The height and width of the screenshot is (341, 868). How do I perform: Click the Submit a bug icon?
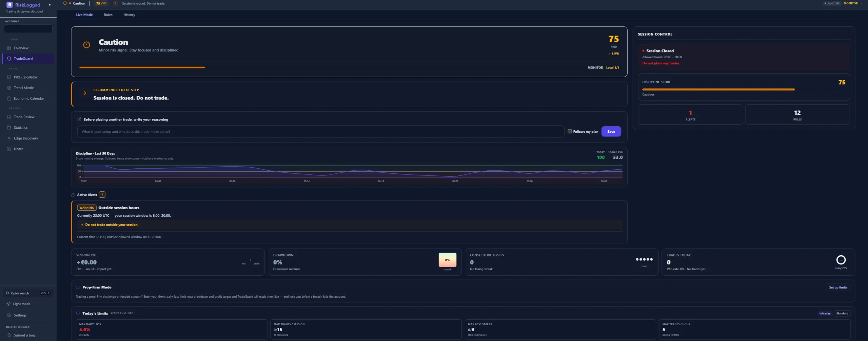(9, 335)
